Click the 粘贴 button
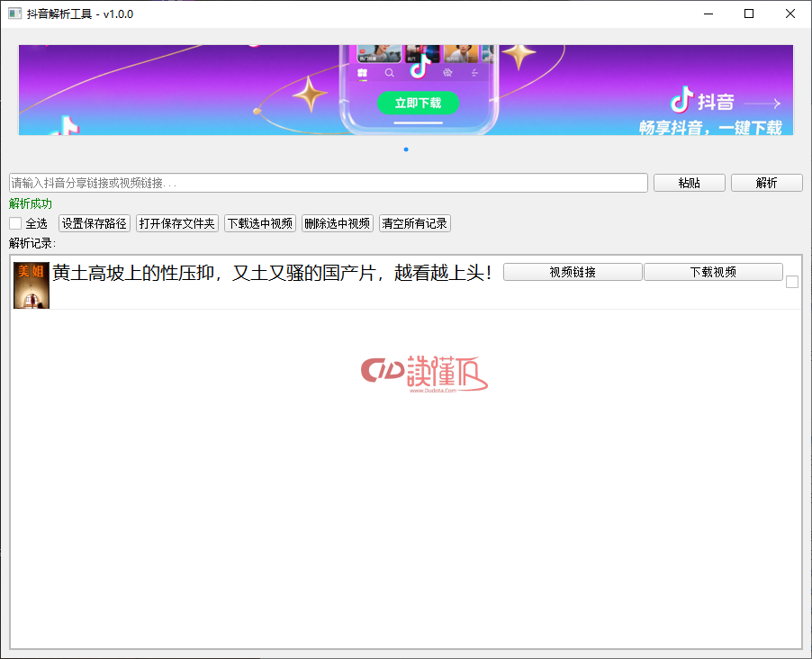 click(x=690, y=183)
